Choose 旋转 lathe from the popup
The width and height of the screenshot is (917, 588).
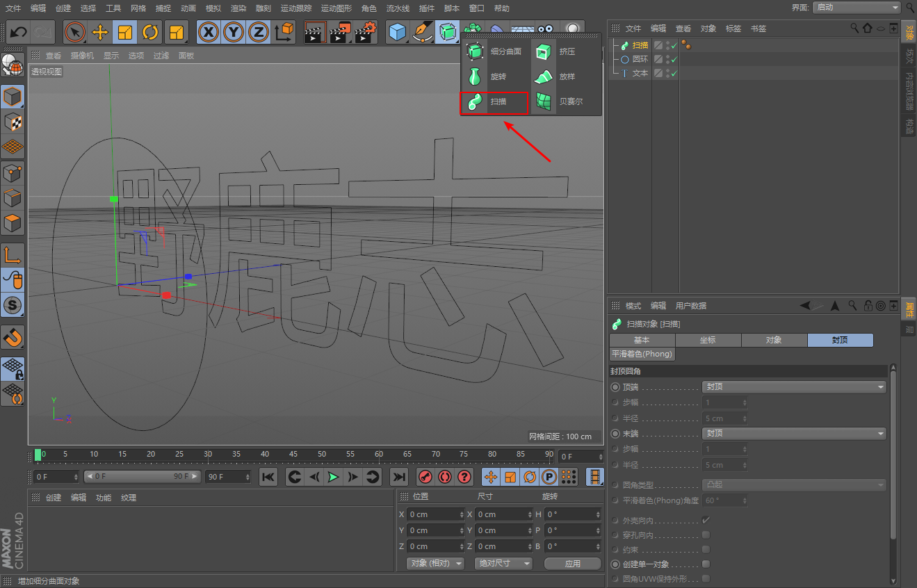[x=494, y=76]
